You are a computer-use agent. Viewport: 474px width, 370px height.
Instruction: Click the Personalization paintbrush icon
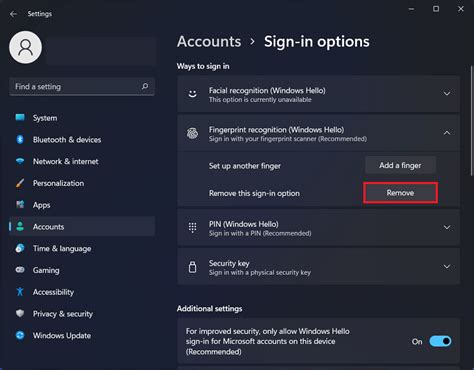(x=20, y=183)
